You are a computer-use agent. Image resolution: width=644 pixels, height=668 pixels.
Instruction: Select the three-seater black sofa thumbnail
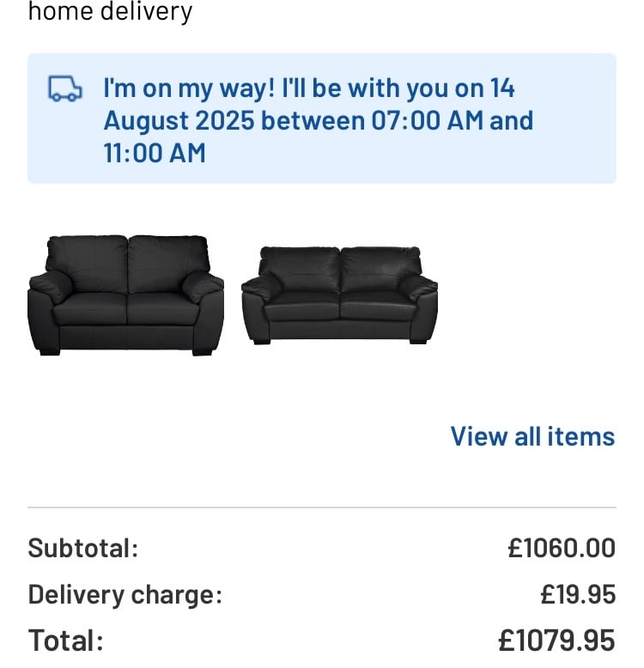point(339,295)
